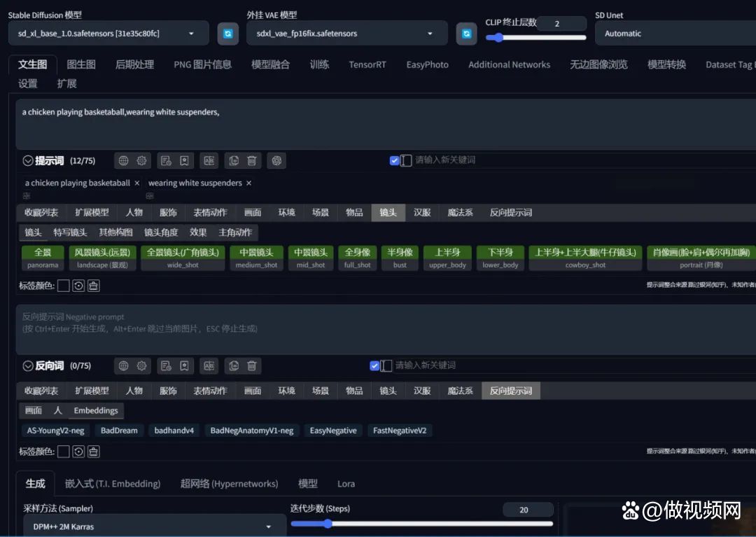The image size is (756, 537).
Task: Click translate icon under 'wearing white suspenders' tag
Action: (x=150, y=196)
